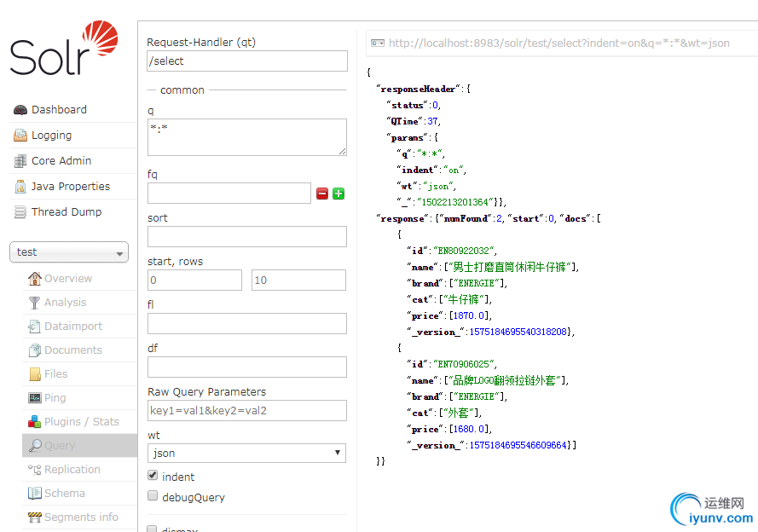Enable the debugQuery checkbox
The width and height of the screenshot is (758, 532).
tap(153, 495)
